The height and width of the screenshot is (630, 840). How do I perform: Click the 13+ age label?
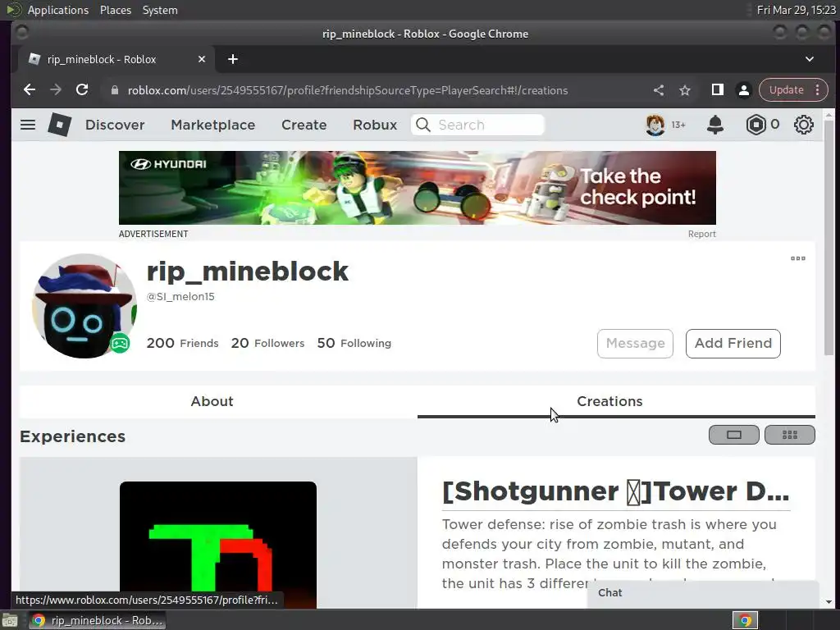coord(678,125)
